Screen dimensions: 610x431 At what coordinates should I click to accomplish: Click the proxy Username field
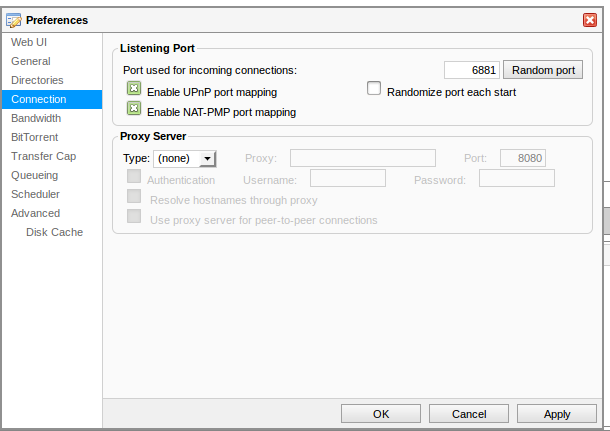348,178
